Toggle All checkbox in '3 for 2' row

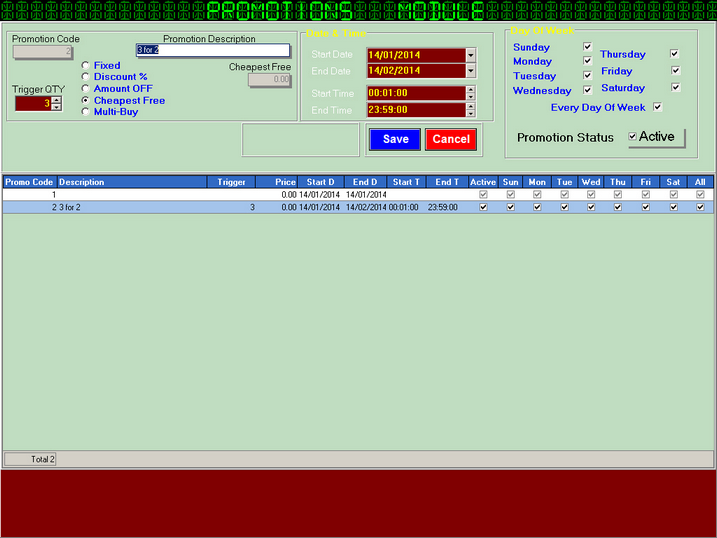[x=700, y=207]
